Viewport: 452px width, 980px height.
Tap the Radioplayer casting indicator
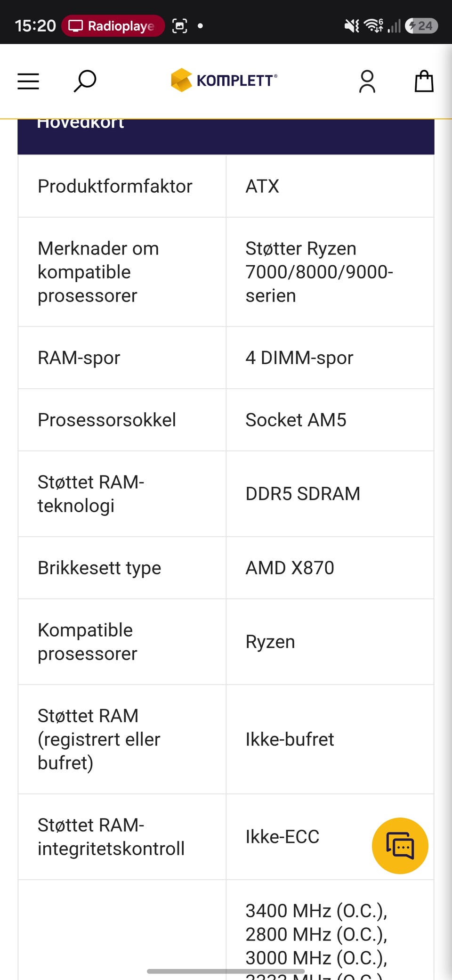pos(113,25)
